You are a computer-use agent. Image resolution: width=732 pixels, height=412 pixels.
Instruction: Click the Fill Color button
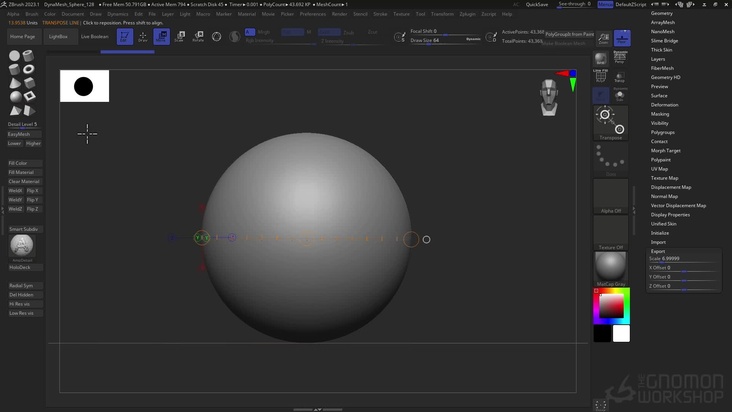point(25,163)
